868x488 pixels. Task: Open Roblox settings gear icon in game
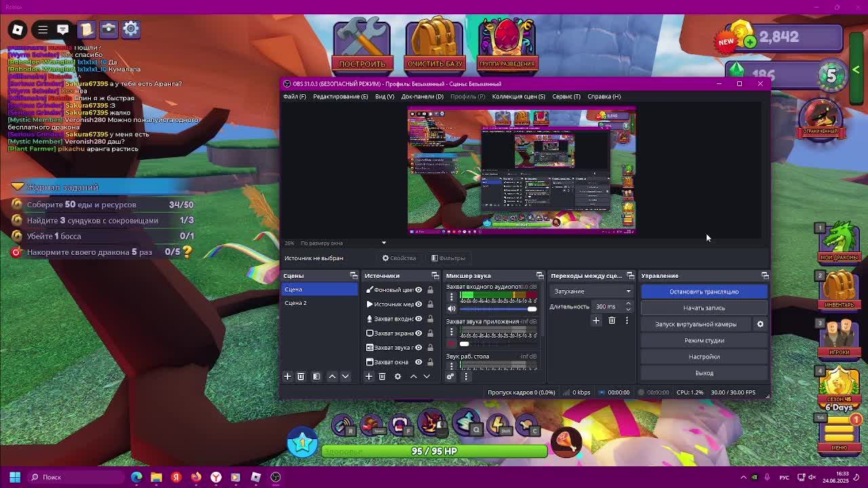tap(131, 29)
